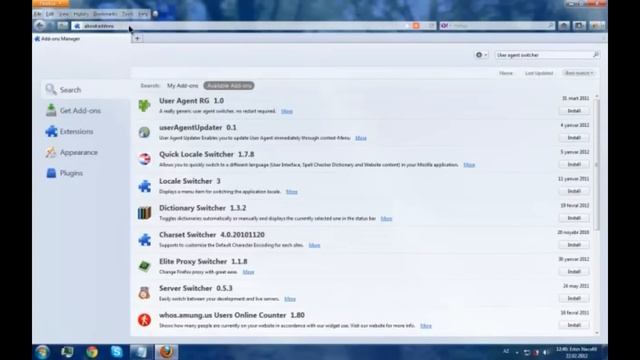Open the Appearance category

(85, 152)
